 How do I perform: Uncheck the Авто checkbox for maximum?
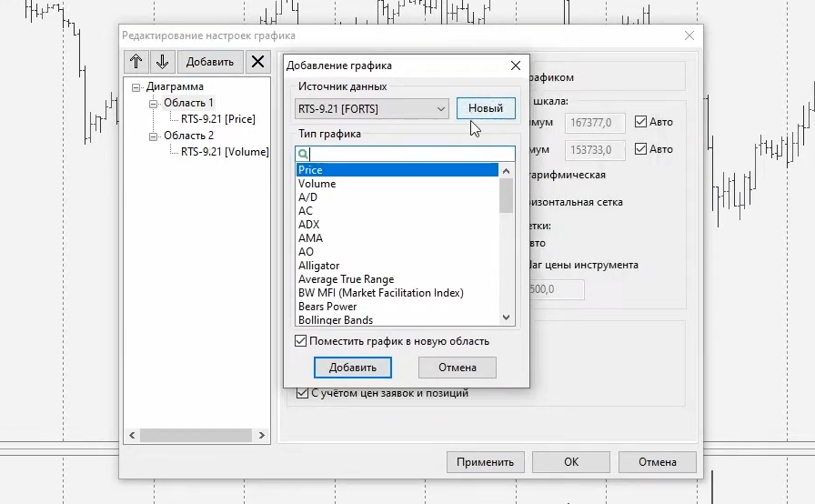click(640, 122)
